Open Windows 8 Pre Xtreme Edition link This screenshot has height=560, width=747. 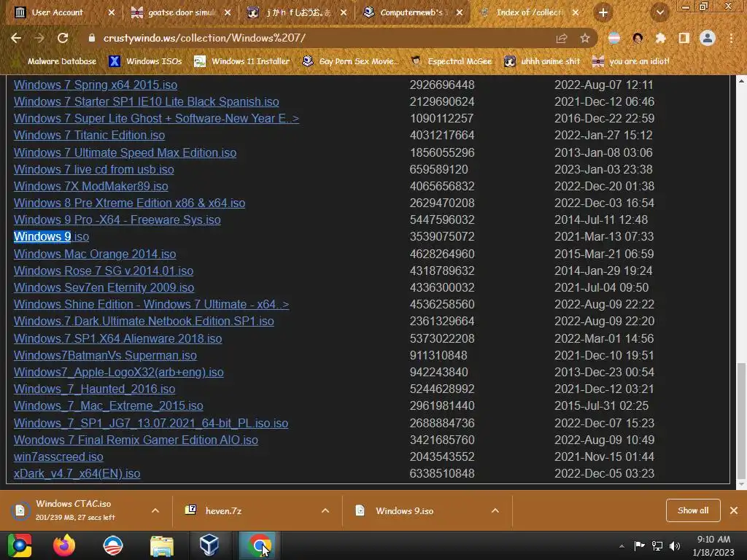[129, 203]
